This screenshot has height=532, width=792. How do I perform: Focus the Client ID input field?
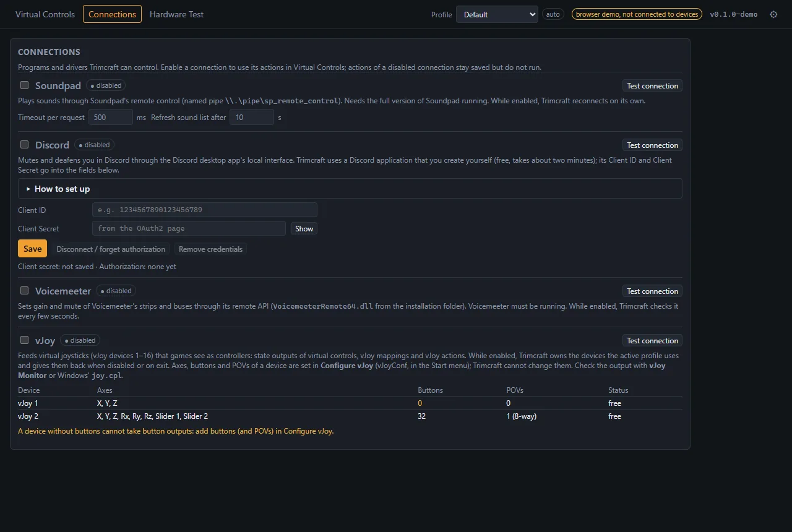205,210
